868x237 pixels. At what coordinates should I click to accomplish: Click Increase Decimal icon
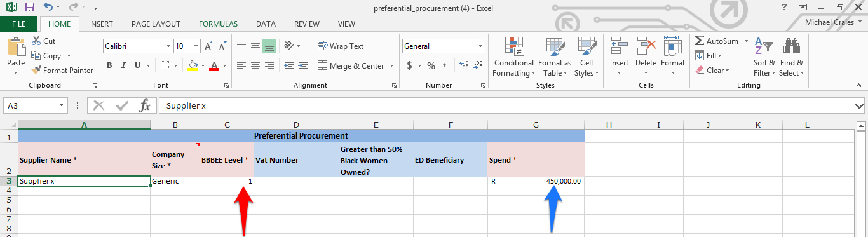pyautogui.click(x=464, y=65)
